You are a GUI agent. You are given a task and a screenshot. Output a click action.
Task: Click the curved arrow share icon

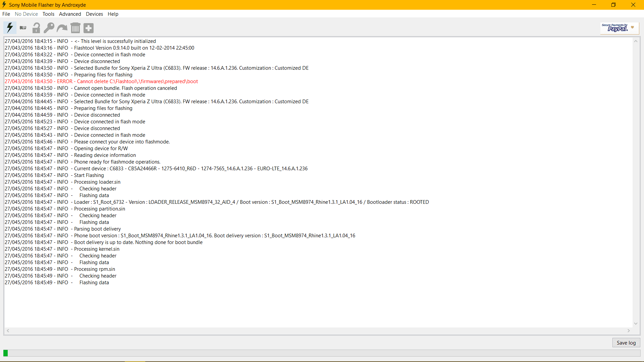coord(62,28)
